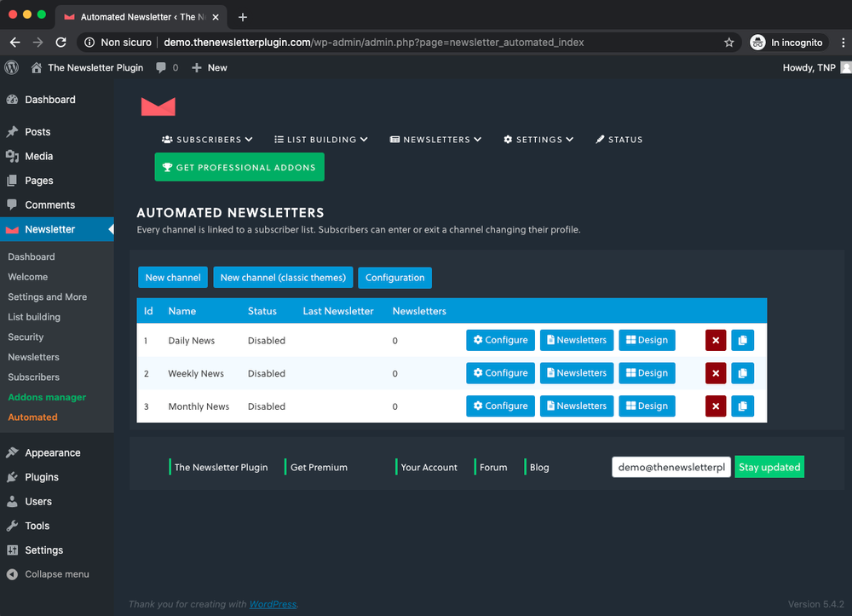Open Design for Monthly News
This screenshot has width=852, height=616.
pyautogui.click(x=647, y=406)
